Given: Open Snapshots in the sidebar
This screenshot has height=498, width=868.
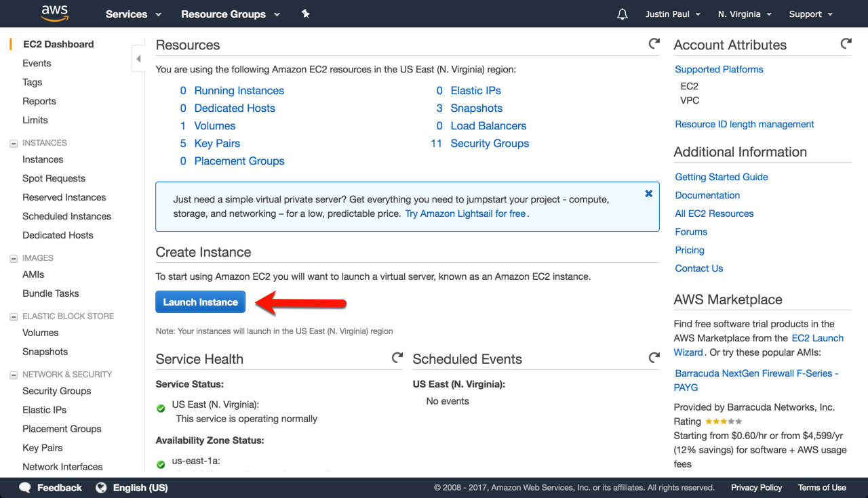Looking at the screenshot, I should (45, 352).
